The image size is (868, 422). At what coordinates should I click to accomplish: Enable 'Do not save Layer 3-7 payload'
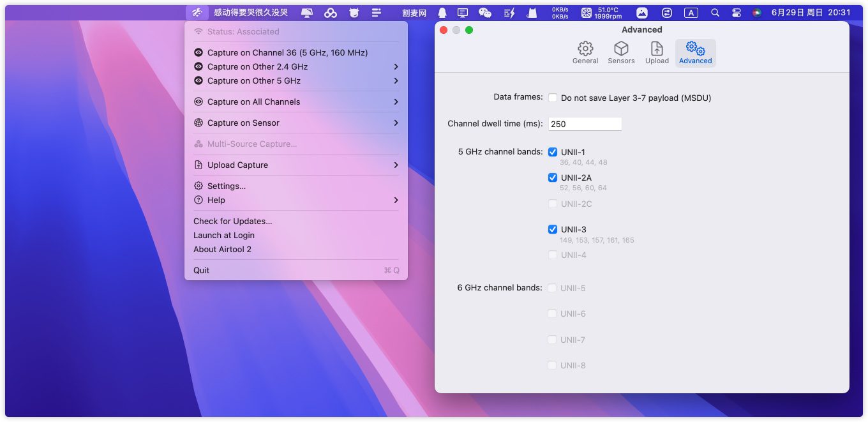point(553,98)
